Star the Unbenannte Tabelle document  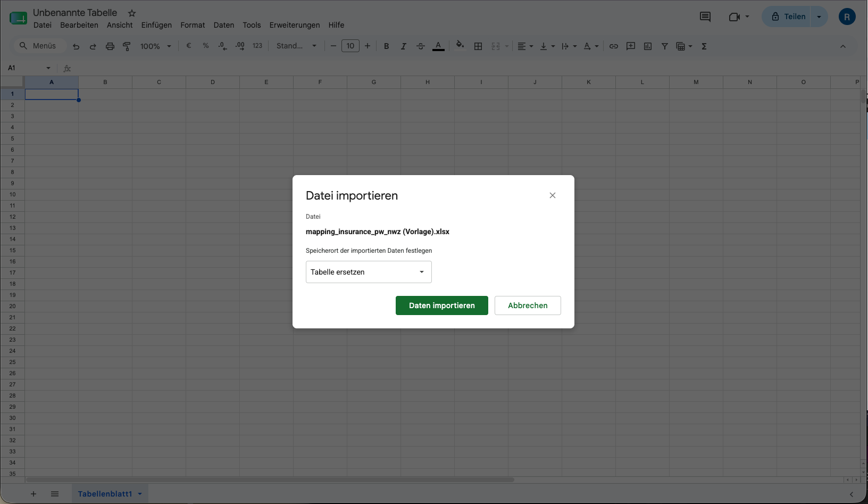132,13
